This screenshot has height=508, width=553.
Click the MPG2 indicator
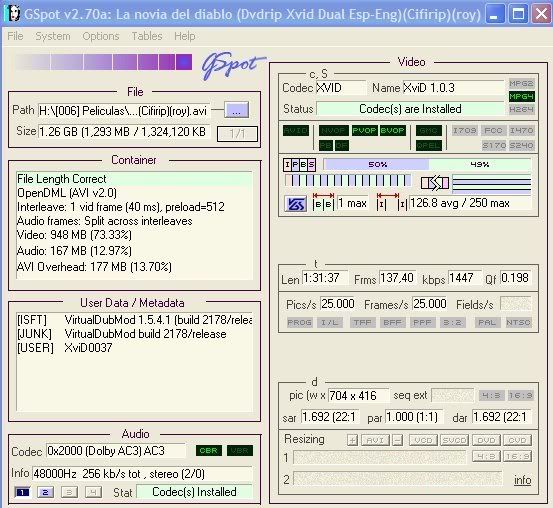(x=522, y=84)
